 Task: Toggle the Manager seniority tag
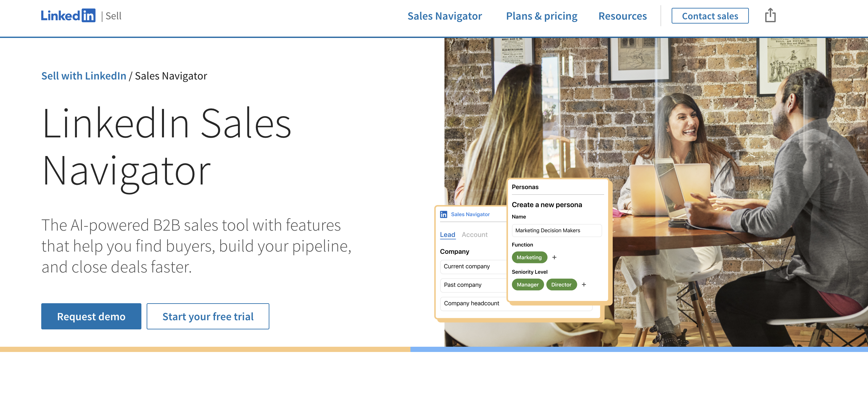[527, 285]
